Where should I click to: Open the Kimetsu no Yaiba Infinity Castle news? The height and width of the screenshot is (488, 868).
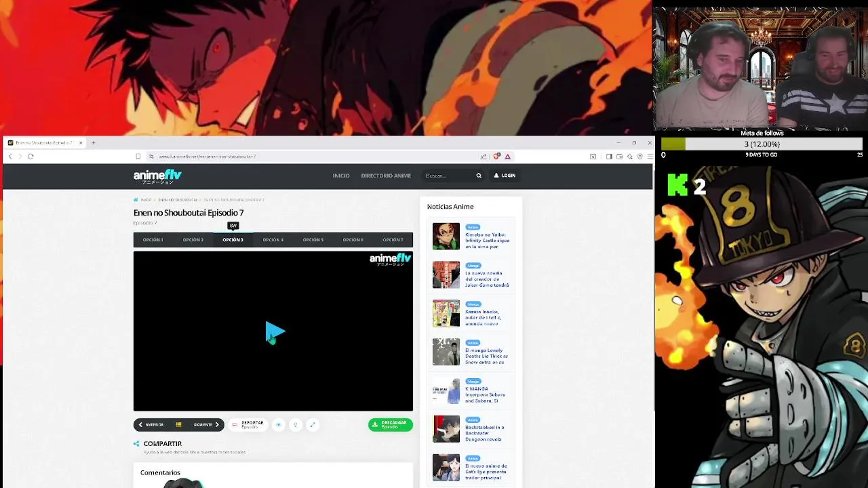point(487,241)
